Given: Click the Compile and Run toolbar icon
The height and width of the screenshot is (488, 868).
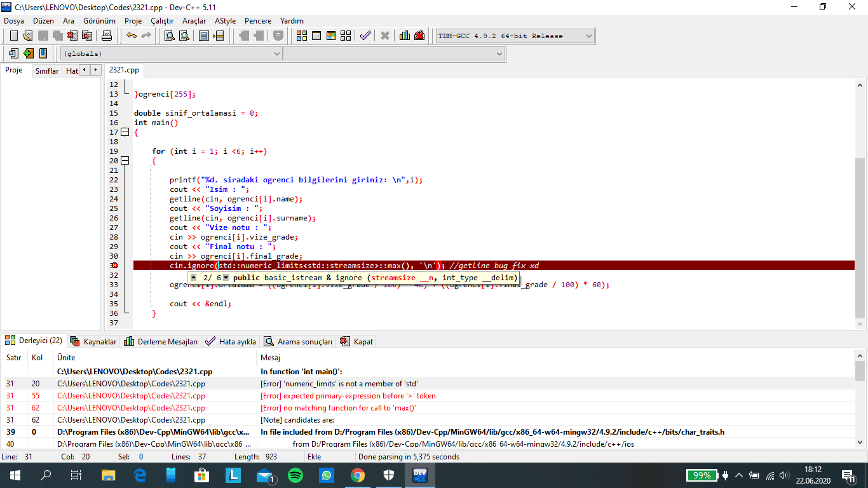Looking at the screenshot, I should (x=331, y=36).
